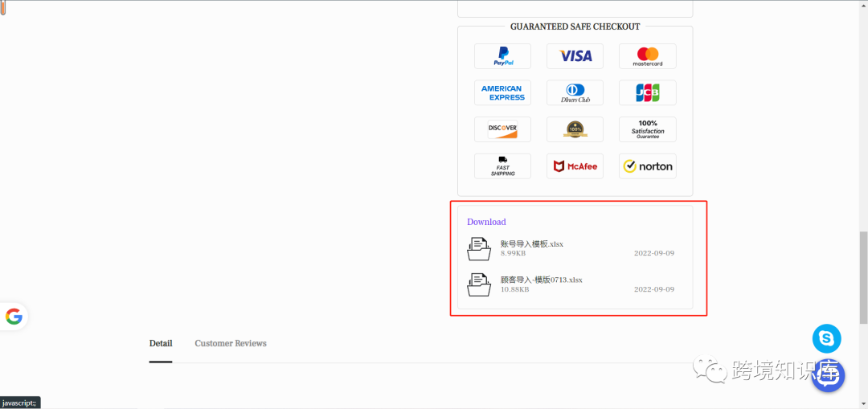Click folder icon beside 顾客导入-模版0713.xlsx
868x409 pixels.
click(x=479, y=284)
